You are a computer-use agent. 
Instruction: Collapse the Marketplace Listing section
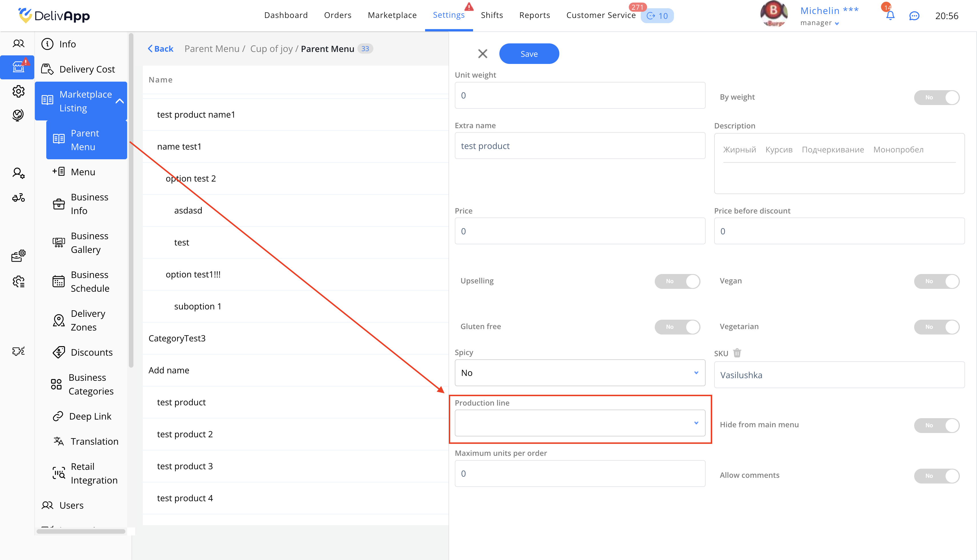(x=120, y=101)
